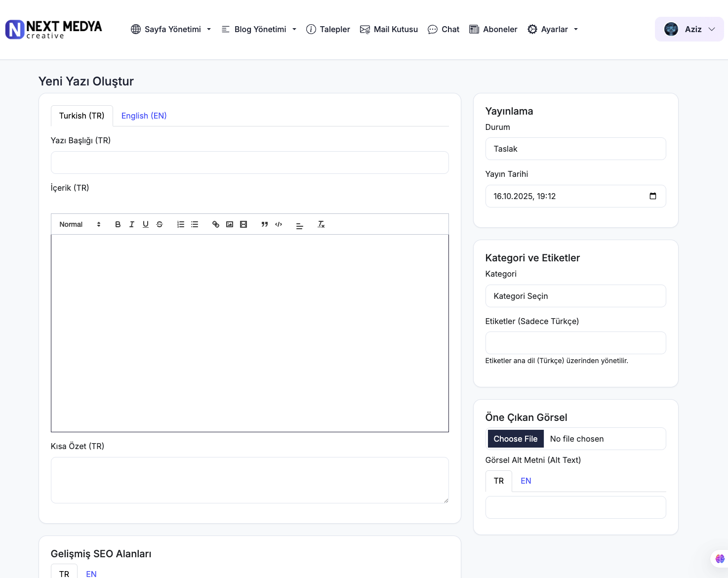Clear formatting with the Tx icon
728x578 pixels.
[x=321, y=224]
